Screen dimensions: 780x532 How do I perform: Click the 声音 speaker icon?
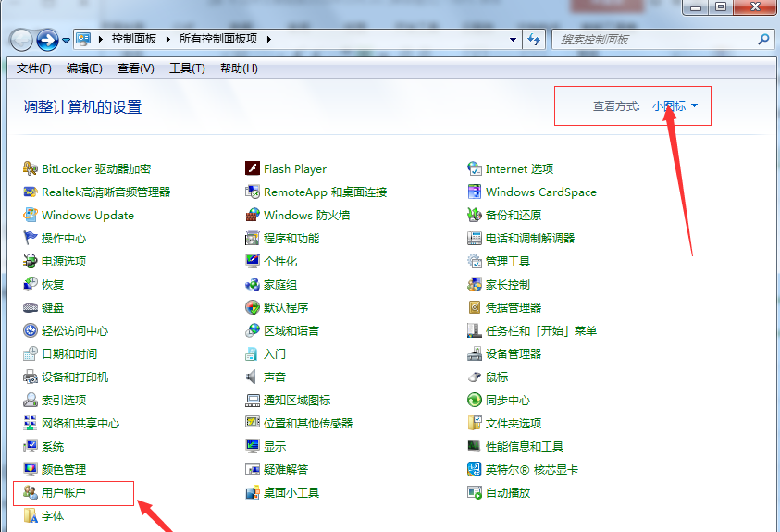(x=252, y=377)
